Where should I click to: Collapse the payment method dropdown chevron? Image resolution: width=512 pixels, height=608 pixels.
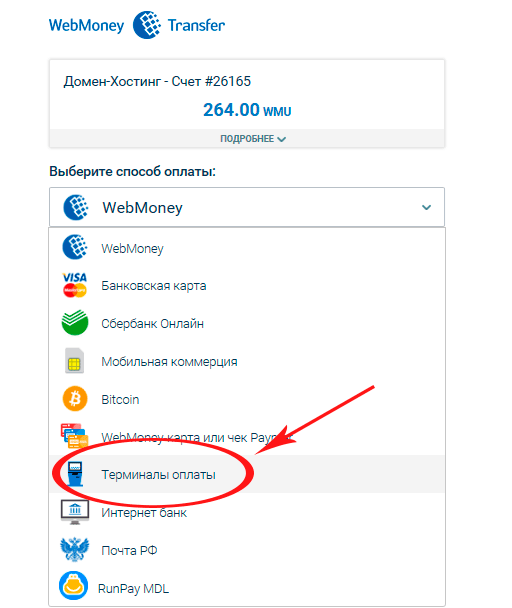426,207
